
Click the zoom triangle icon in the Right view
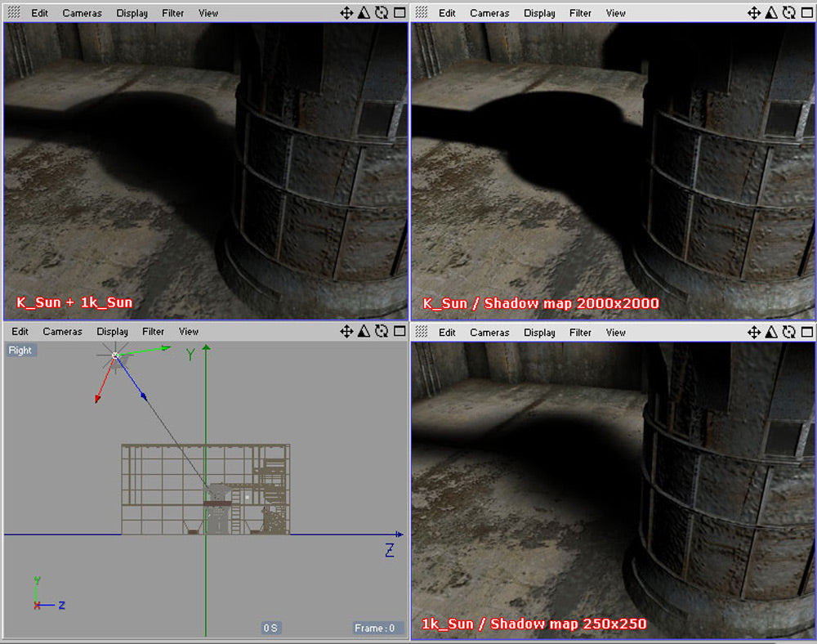[x=364, y=332]
